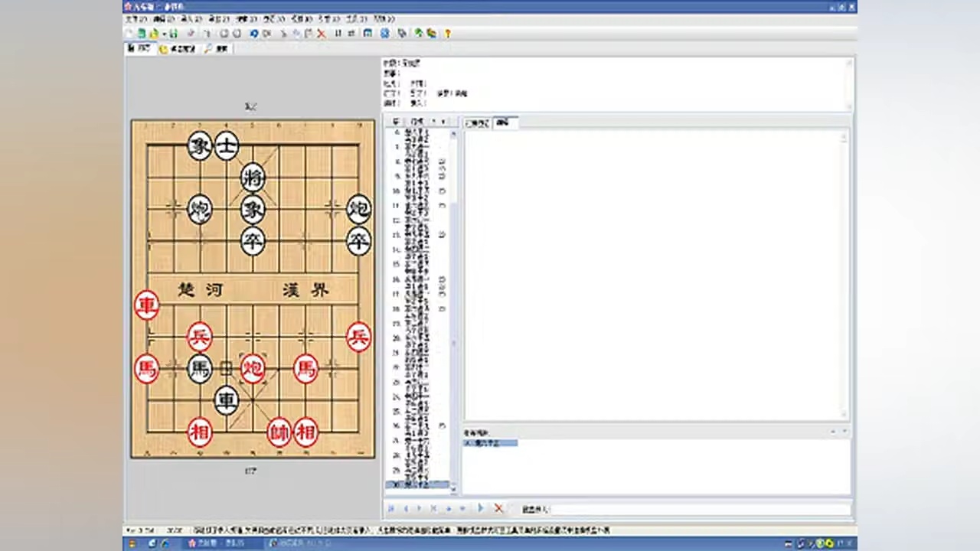The image size is (980, 551).
Task: Click the Paste icon left of the red X
Action: tap(309, 34)
